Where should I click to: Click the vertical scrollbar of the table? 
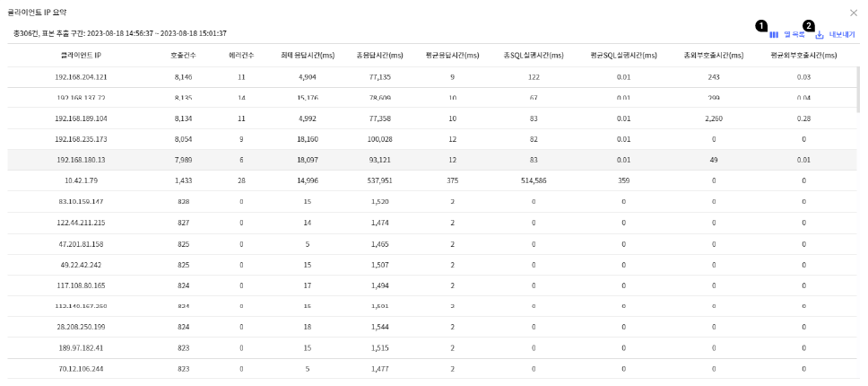click(x=858, y=90)
